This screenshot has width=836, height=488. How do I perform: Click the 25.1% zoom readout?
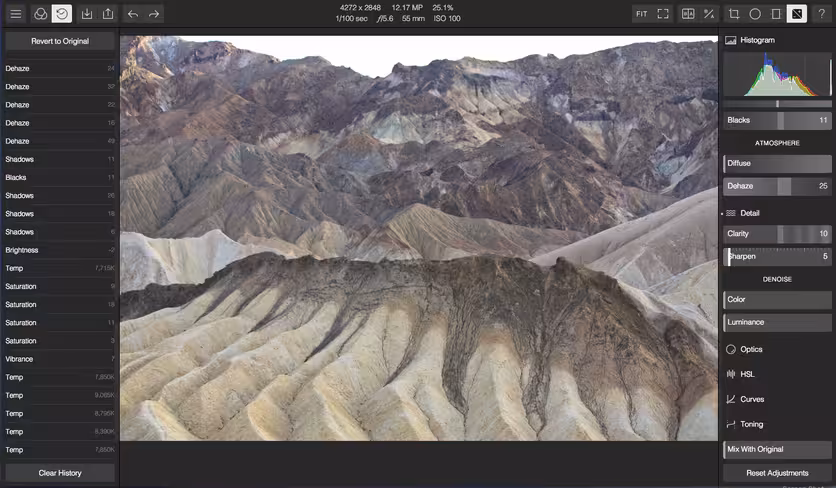443,7
